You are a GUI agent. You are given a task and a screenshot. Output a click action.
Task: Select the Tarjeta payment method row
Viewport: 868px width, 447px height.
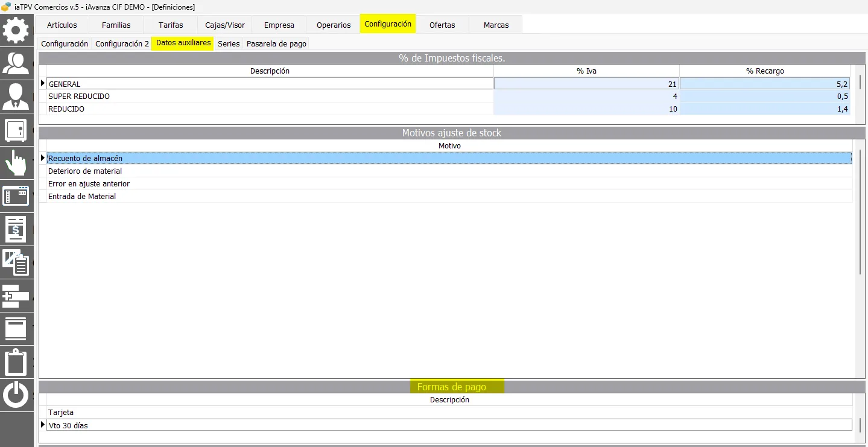[449, 413]
